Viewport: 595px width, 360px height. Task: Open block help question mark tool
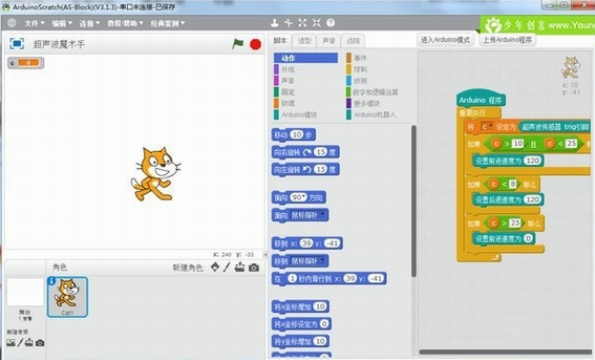tap(331, 23)
